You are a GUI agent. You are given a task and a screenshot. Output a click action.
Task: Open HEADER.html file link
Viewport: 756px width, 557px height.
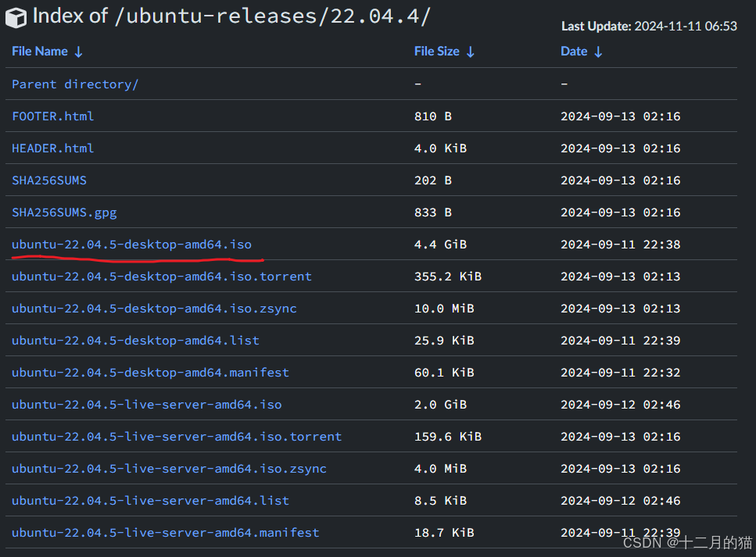(52, 148)
